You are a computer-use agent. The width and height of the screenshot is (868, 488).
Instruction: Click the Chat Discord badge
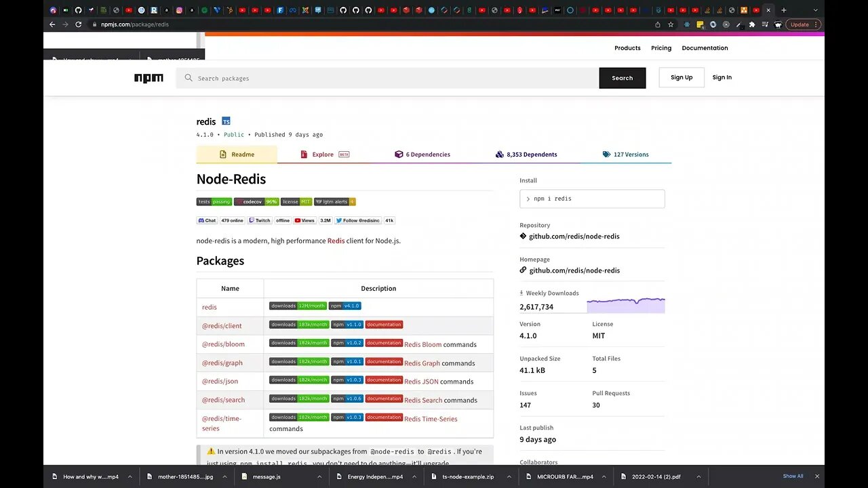click(207, 220)
